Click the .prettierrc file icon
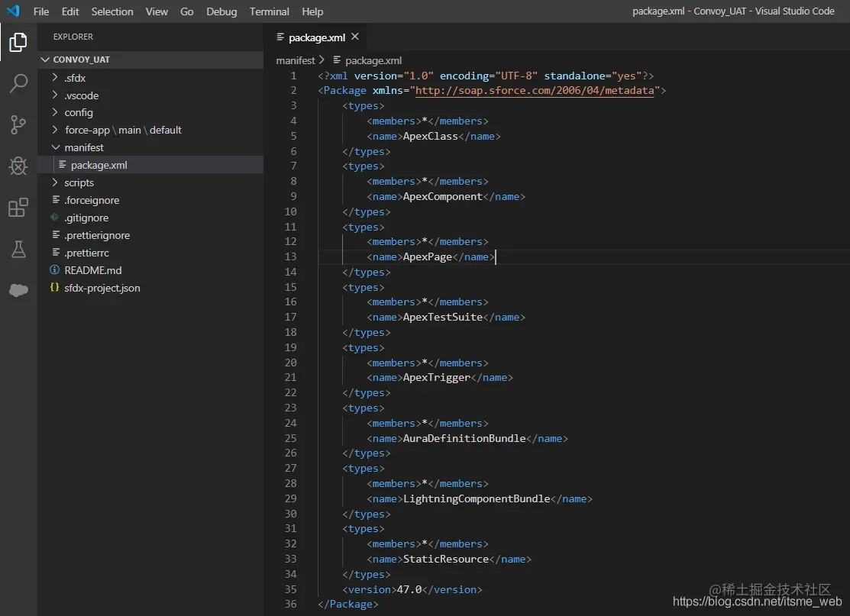850x616 pixels. 55,253
